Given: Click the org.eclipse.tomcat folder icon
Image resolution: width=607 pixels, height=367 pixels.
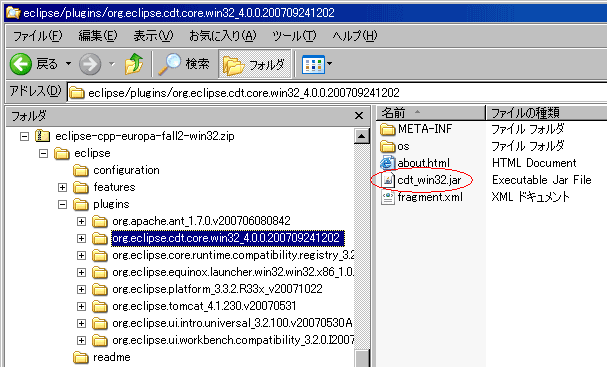Looking at the screenshot, I should coord(99,307).
